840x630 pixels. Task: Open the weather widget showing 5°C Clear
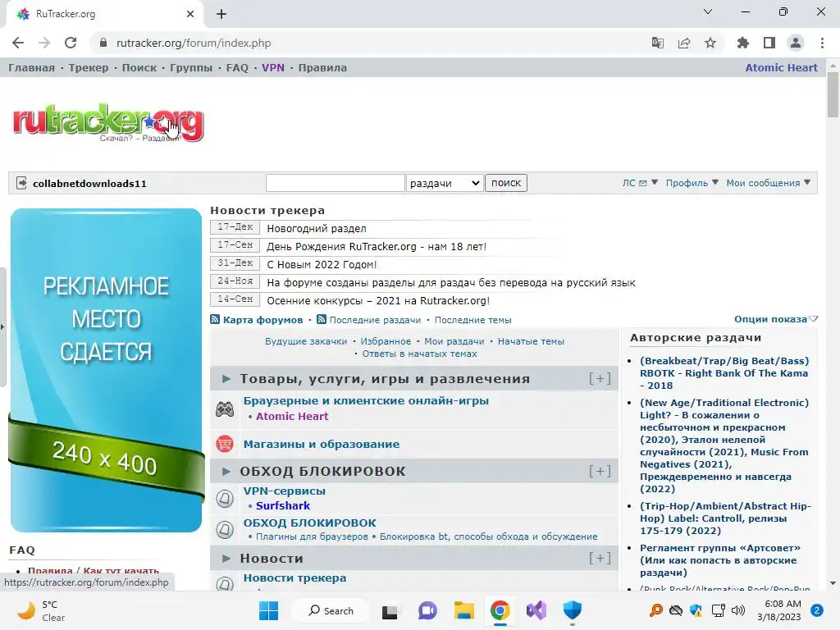[x=41, y=610]
